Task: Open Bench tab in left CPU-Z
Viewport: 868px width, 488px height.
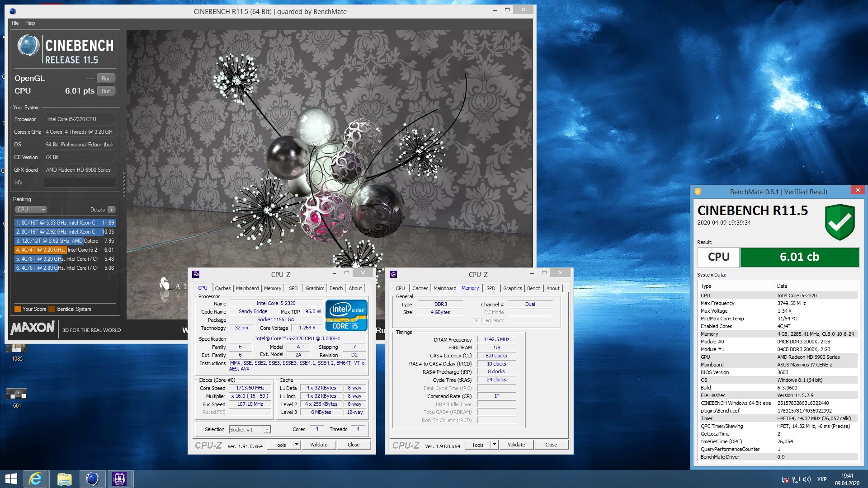Action: 336,288
